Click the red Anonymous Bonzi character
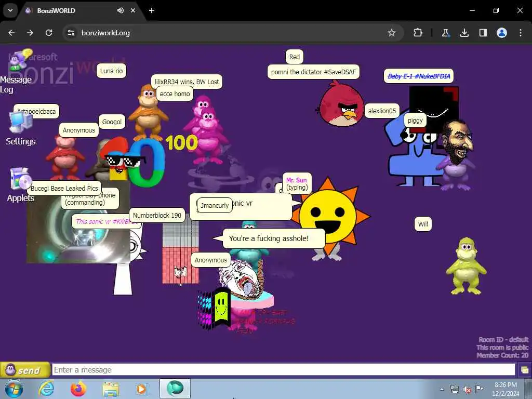532x399 pixels. pos(64,157)
